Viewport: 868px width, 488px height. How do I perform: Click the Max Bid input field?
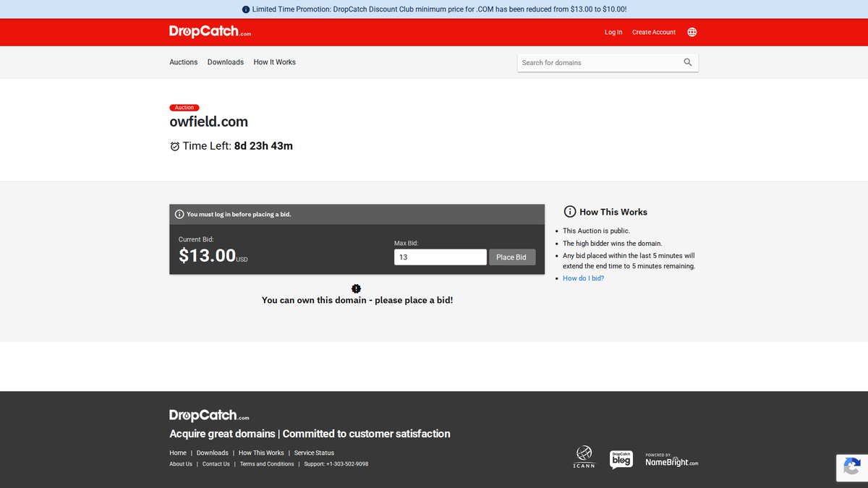[x=441, y=257]
